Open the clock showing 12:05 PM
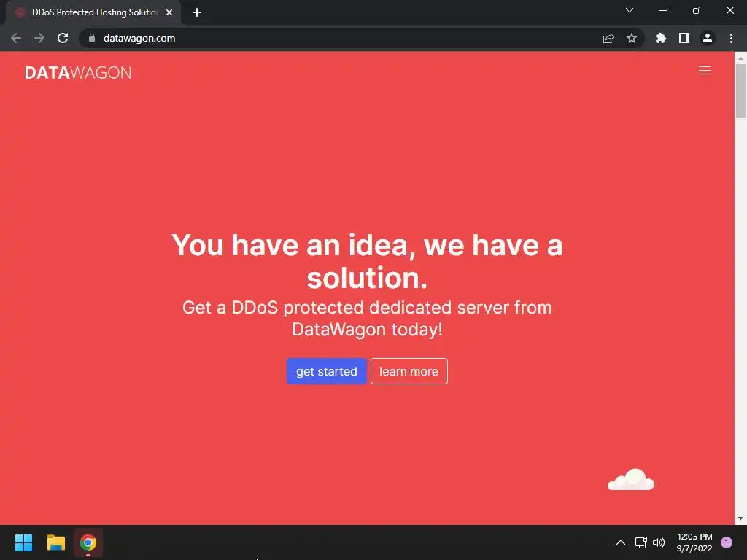The height and width of the screenshot is (560, 747). coord(694,542)
